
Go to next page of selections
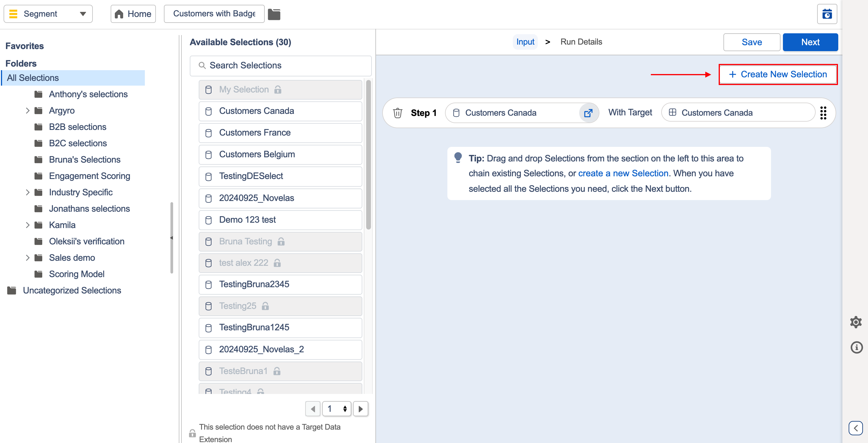(x=361, y=409)
